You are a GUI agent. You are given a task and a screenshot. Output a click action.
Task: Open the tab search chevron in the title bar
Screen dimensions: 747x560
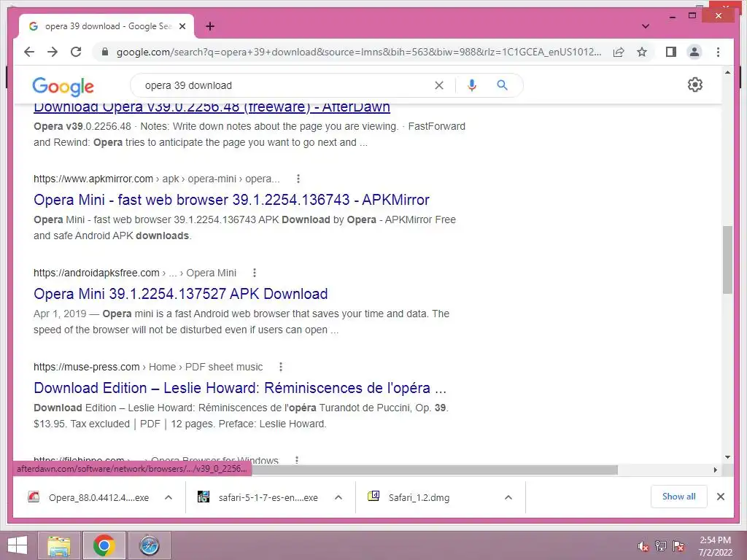[646, 26]
